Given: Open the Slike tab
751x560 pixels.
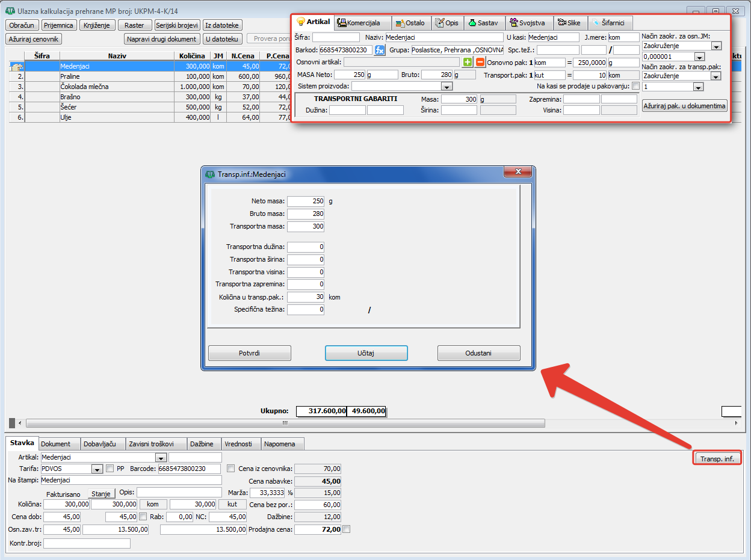Looking at the screenshot, I should 569,23.
